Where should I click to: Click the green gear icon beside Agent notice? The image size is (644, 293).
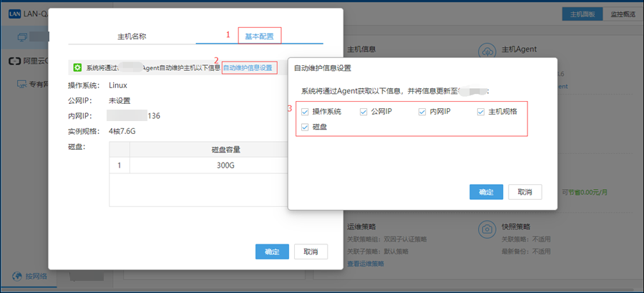click(77, 67)
